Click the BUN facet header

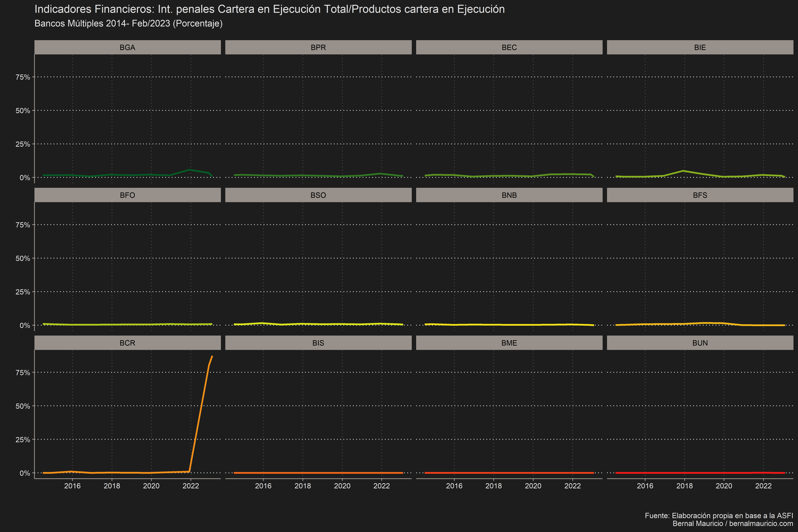tap(700, 343)
